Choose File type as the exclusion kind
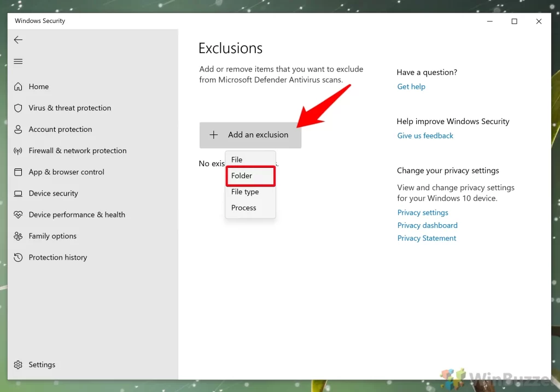The image size is (560, 392). click(x=244, y=191)
